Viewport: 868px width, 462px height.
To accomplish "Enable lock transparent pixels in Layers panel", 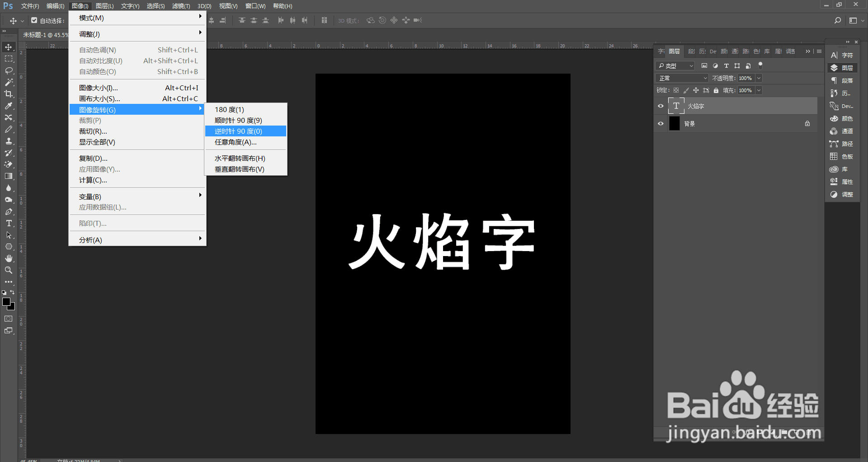I will (x=675, y=90).
